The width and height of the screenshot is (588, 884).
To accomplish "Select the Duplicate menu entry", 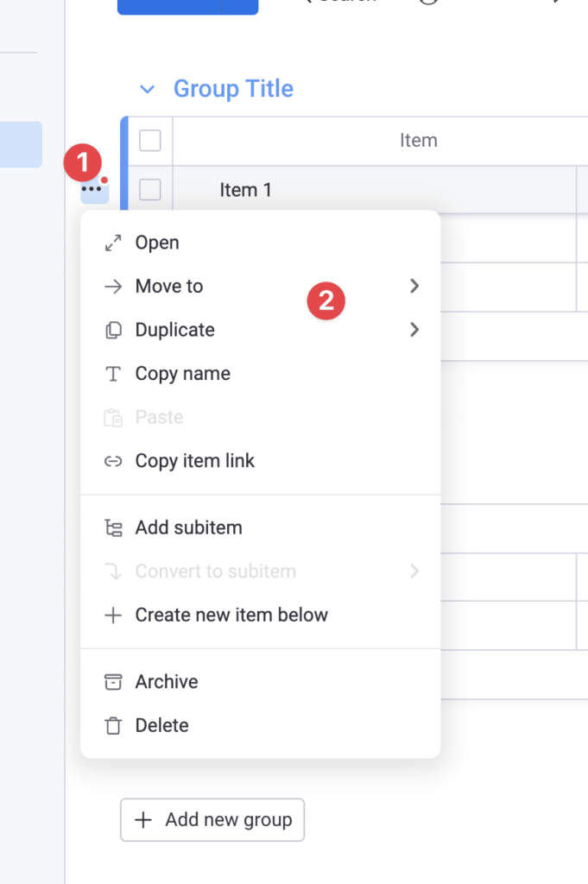I will [x=261, y=330].
